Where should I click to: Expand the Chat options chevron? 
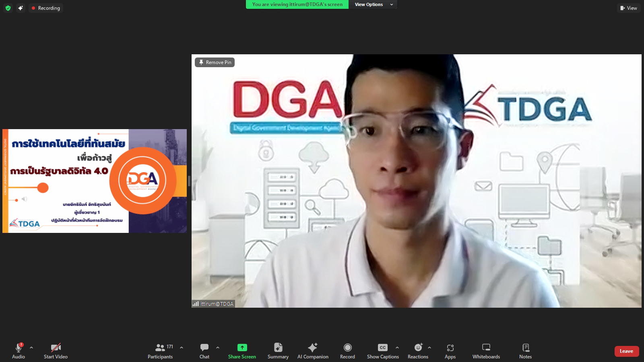coord(218,348)
